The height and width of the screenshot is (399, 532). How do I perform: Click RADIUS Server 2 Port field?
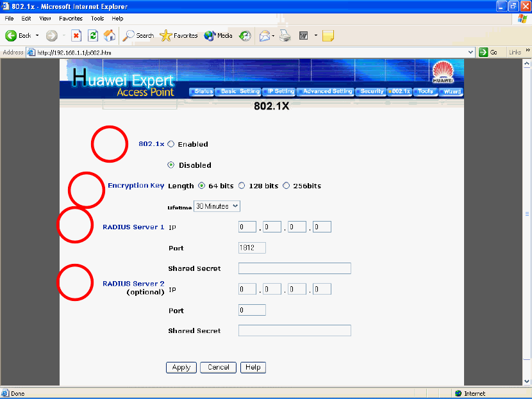[x=252, y=310]
